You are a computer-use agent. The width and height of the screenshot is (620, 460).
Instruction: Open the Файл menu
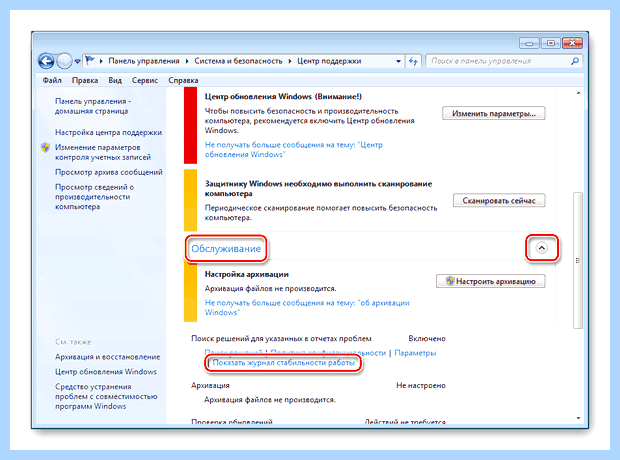52,80
